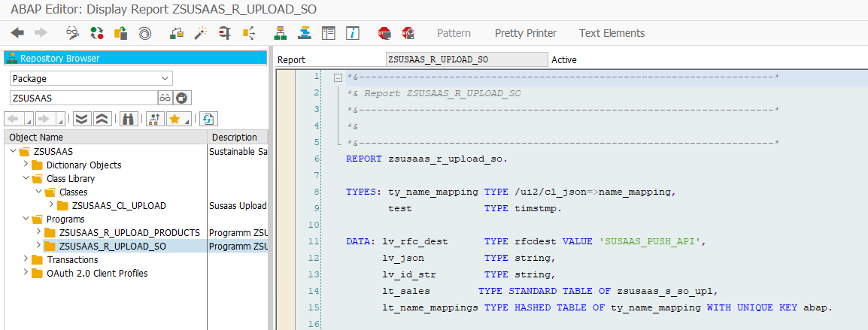Click the Active status text
Viewport: 868px width, 330px height.
coord(564,60)
